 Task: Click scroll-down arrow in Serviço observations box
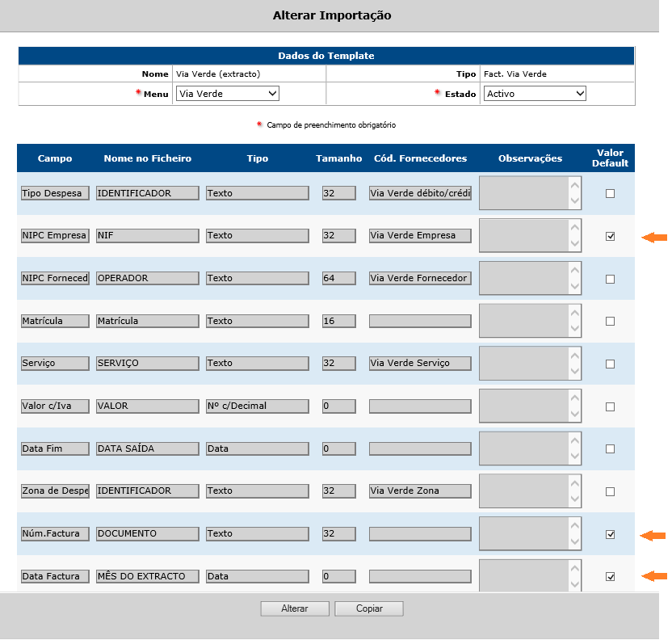(575, 371)
